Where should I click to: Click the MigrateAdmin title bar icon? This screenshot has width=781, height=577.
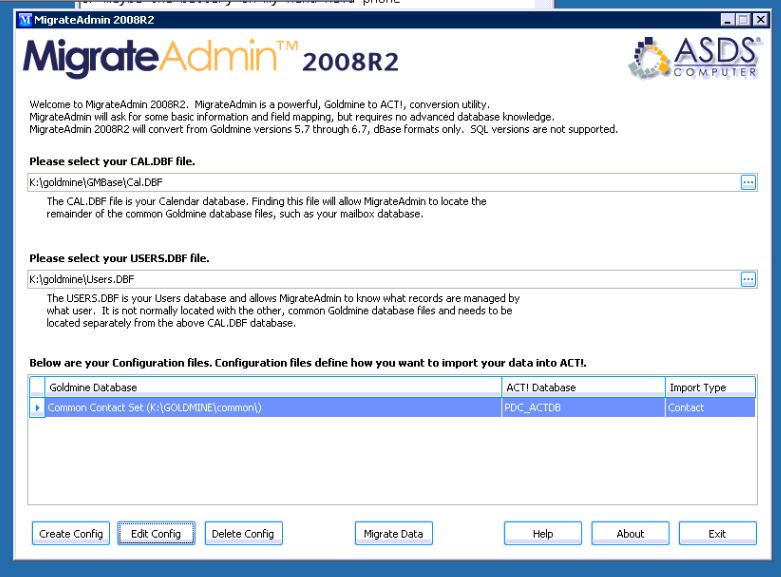coord(25,20)
